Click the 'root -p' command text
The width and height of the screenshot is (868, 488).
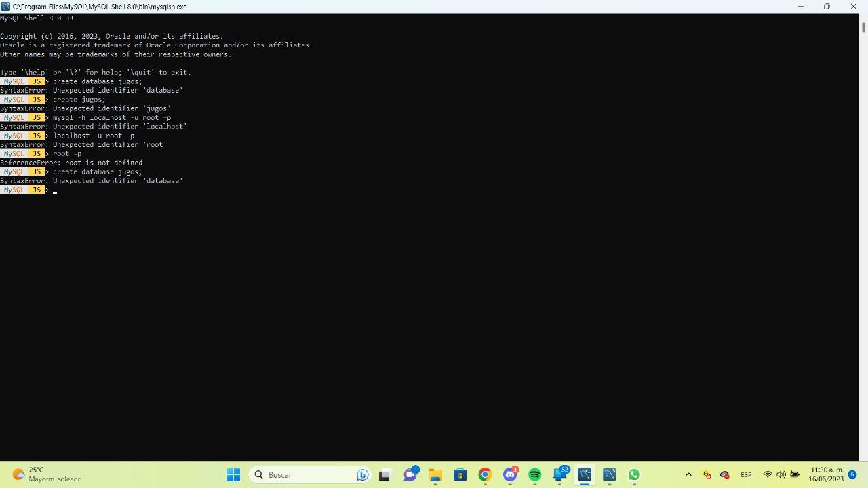[67, 154]
